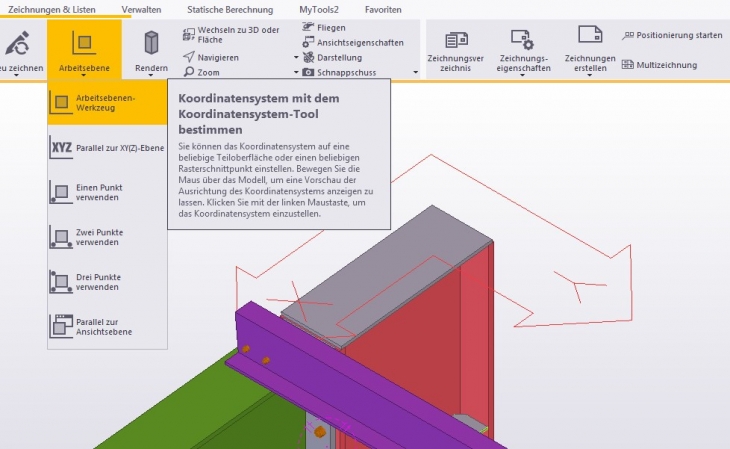The height and width of the screenshot is (449, 730).
Task: Click the Zoom magnifier icon
Action: click(x=189, y=71)
